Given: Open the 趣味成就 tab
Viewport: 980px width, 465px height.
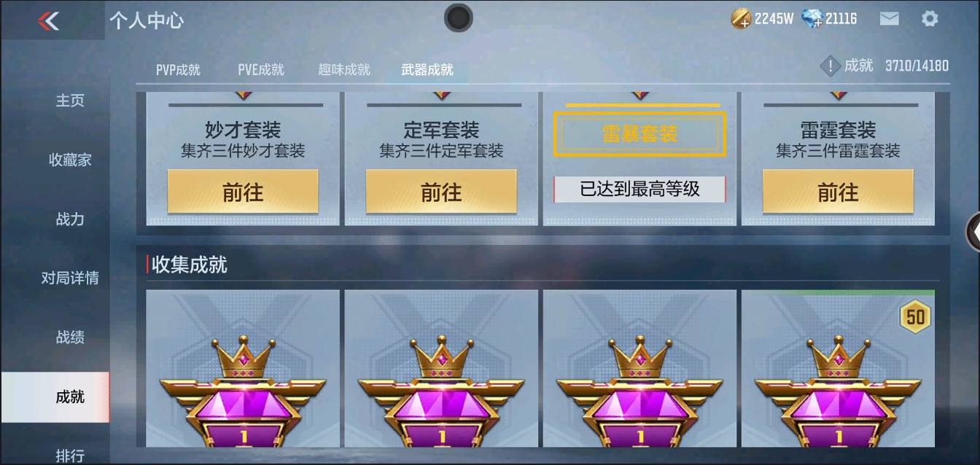Looking at the screenshot, I should click(344, 70).
